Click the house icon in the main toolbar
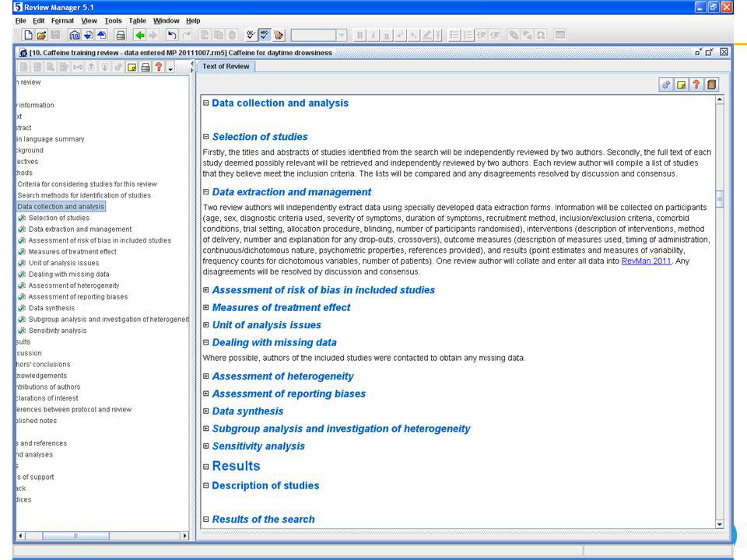The height and width of the screenshot is (560, 747). (75, 35)
